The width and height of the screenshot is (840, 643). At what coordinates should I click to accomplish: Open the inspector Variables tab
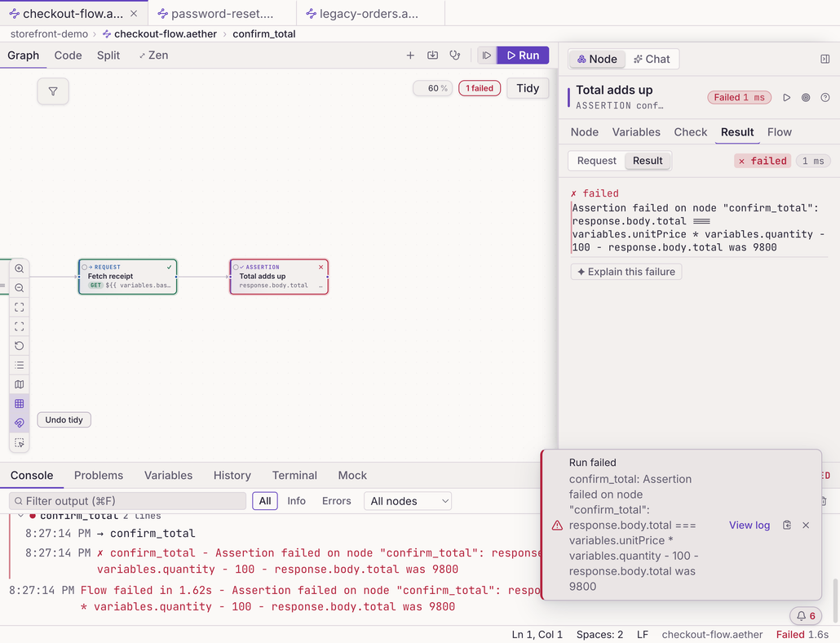(x=636, y=132)
